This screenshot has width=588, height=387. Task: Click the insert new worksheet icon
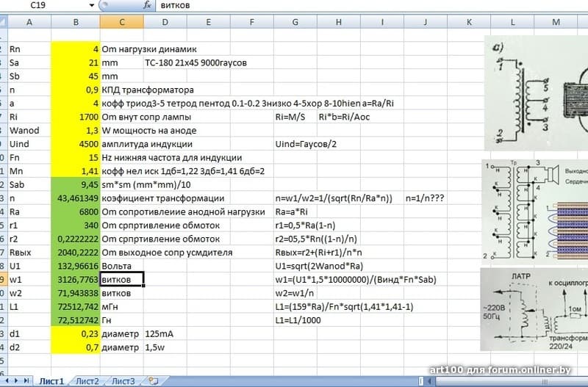[153, 381]
